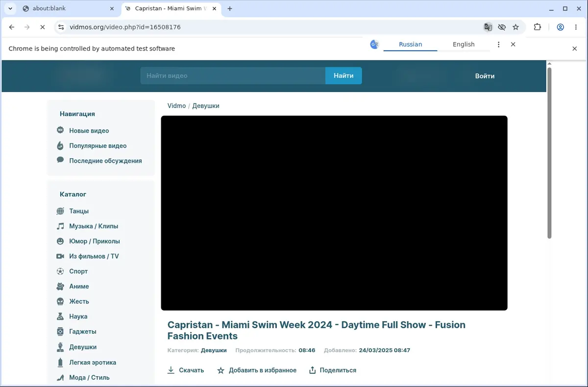
Task: Select the Capristan - Miami Swim Week tab
Action: click(171, 8)
